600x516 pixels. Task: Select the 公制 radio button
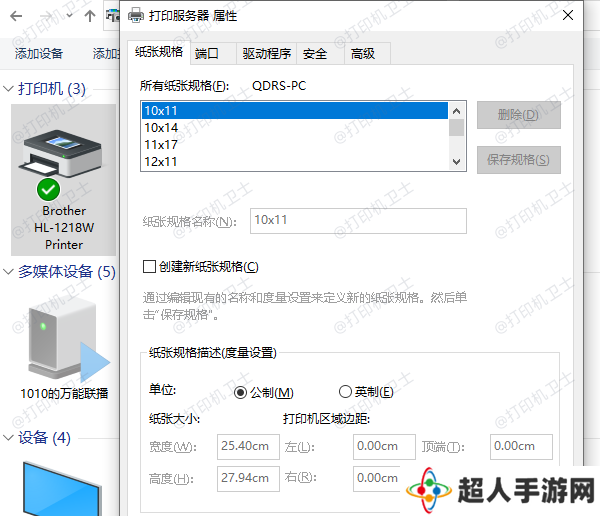pyautogui.click(x=240, y=393)
